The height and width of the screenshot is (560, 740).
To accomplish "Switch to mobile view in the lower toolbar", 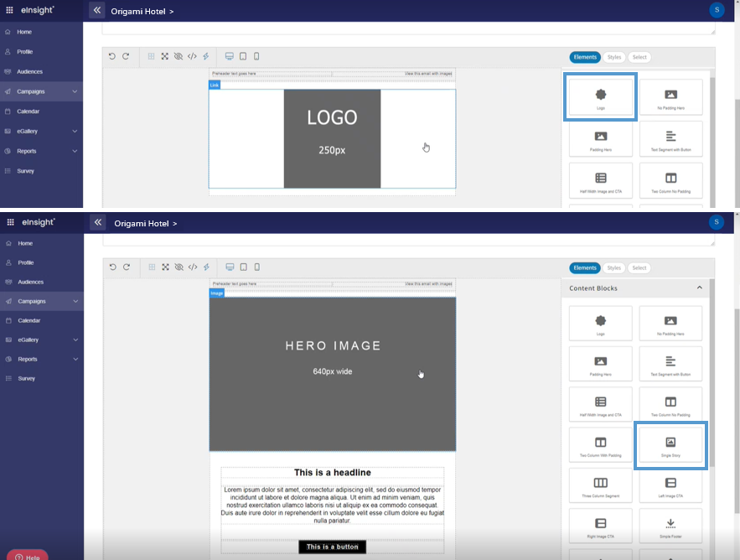I will [256, 267].
